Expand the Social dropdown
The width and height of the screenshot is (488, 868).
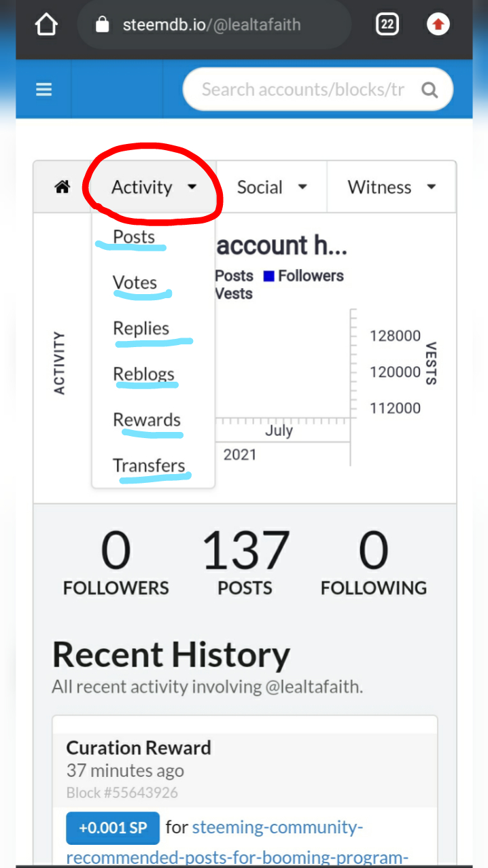coord(272,187)
